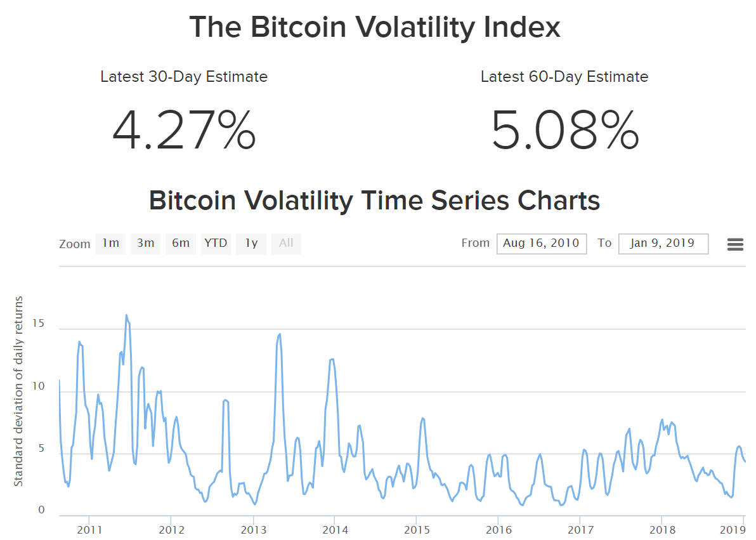Viewport: 756px width, 540px height.
Task: Select the YTD zoom range
Action: pyautogui.click(x=216, y=243)
